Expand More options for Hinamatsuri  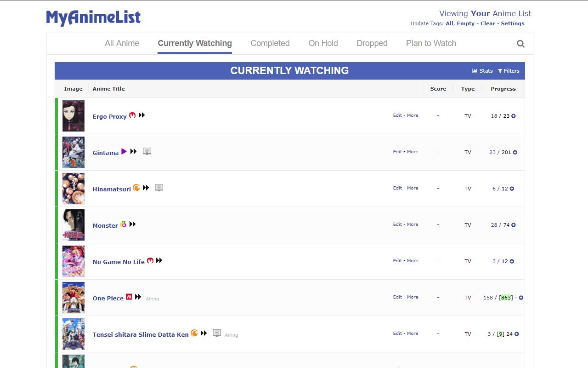(413, 188)
